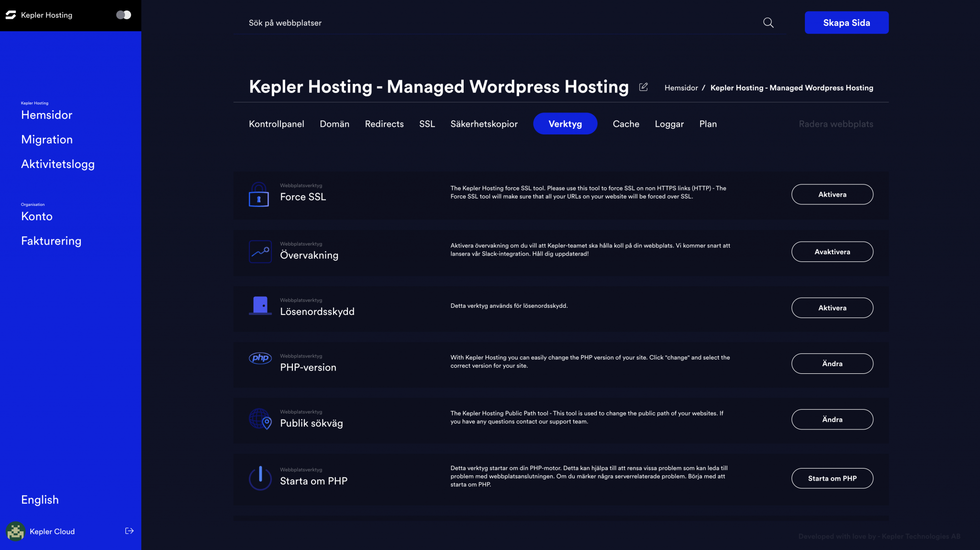This screenshot has height=550, width=980.
Task: Open the Säkerhetskopior tab
Action: coord(484,123)
